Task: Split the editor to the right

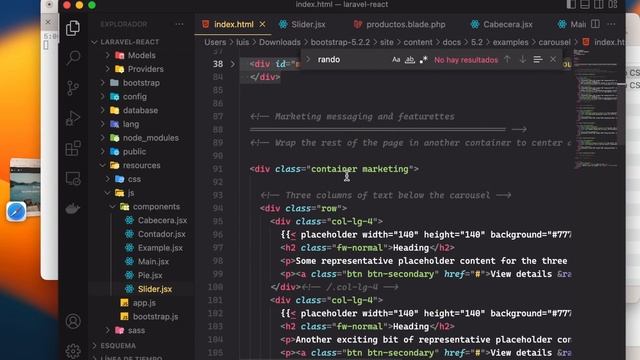Action: 596,24
